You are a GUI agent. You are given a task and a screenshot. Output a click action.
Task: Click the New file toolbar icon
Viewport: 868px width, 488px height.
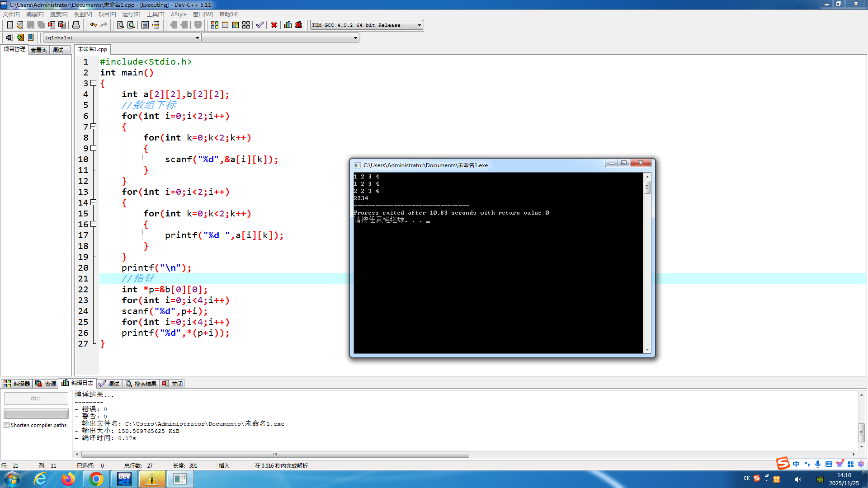9,25
